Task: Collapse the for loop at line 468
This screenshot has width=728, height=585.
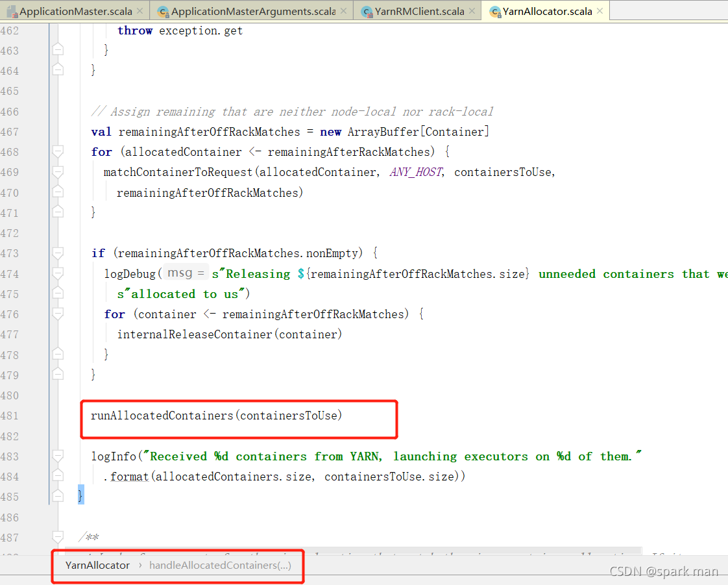Action: pos(58,151)
